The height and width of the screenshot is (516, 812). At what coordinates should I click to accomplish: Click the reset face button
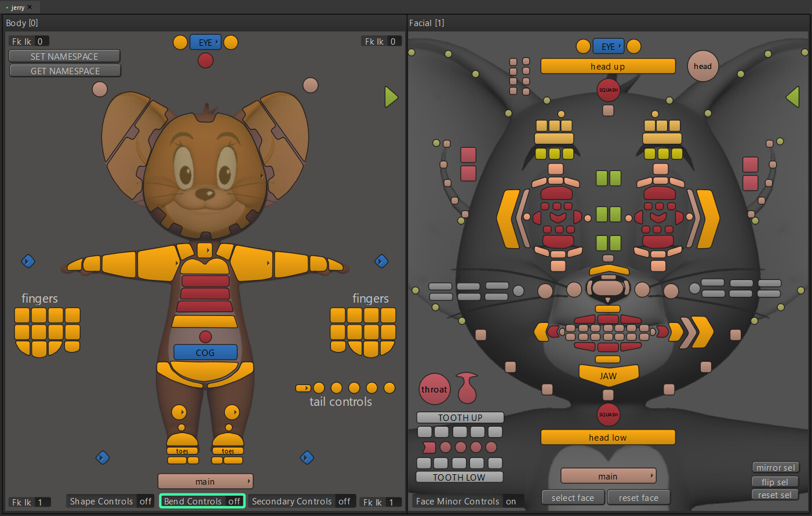click(x=638, y=497)
